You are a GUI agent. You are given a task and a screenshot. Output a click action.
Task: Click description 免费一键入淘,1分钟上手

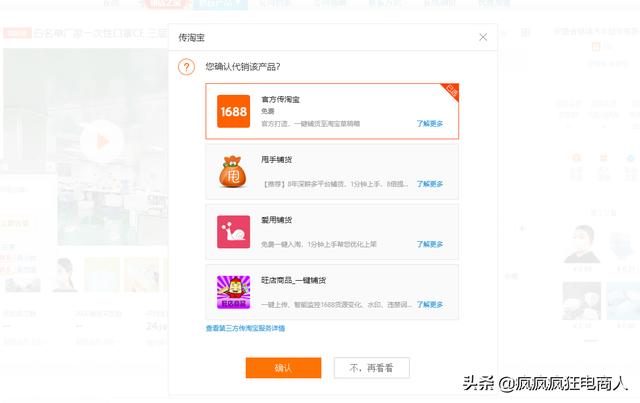(319, 245)
